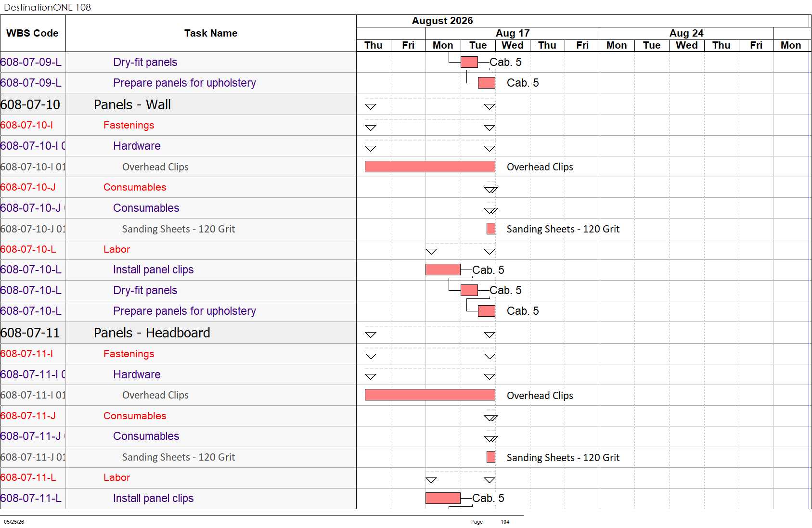The width and height of the screenshot is (812, 528).
Task: Select Sanding Sheets task name in row 608-07-11-J 01
Action: 179,457
